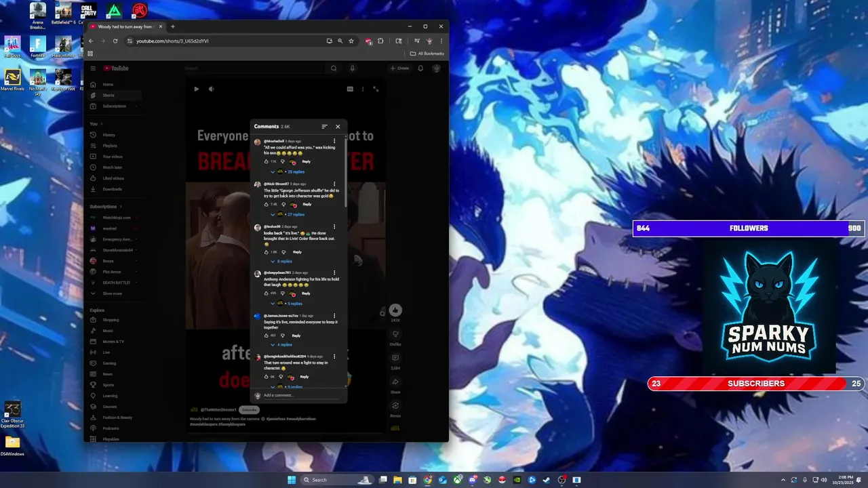Open the Chrome extensions puzzle icon
This screenshot has height=488, width=868.
tap(380, 41)
